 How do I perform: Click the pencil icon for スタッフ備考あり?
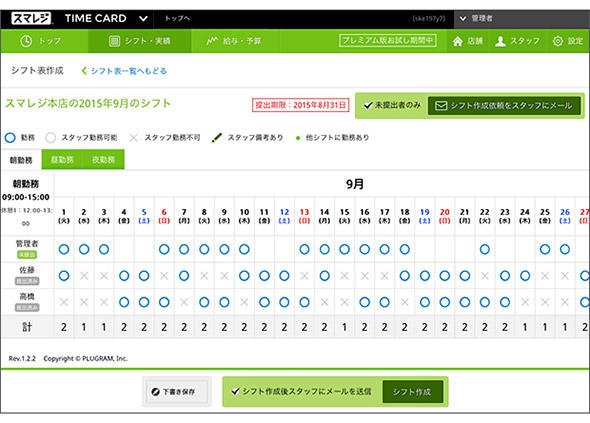217,138
